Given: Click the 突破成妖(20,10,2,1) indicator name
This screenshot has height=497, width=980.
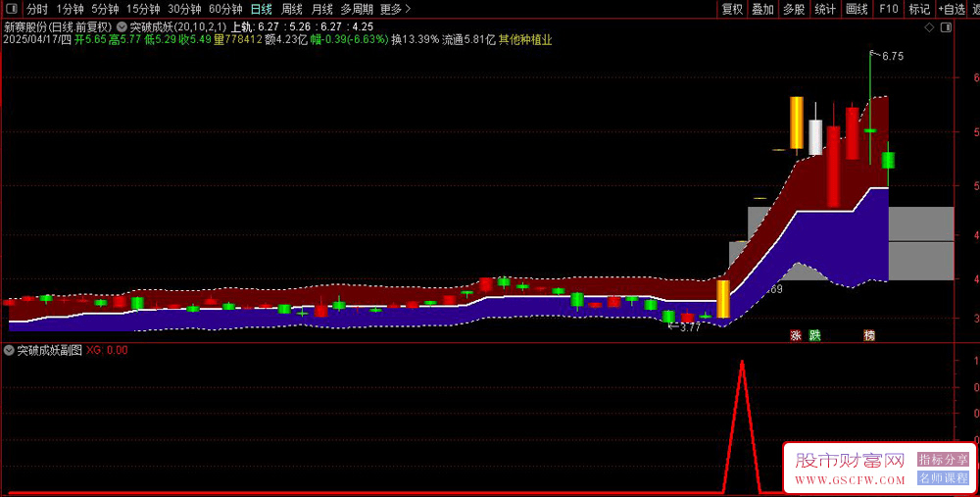Looking at the screenshot, I should point(178,27).
